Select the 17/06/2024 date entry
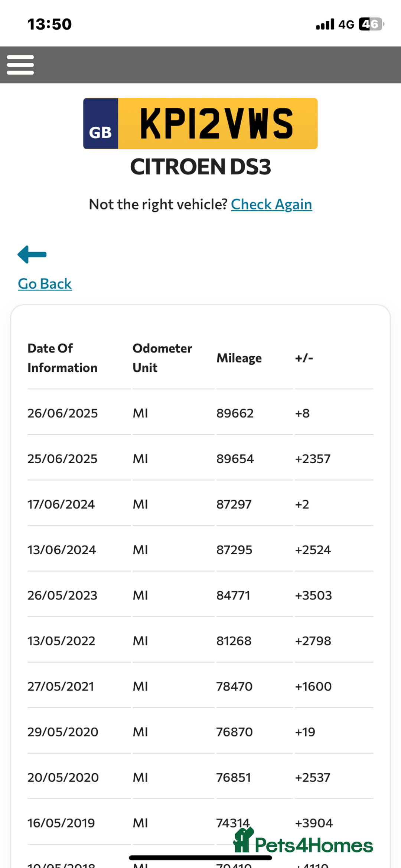Image resolution: width=401 pixels, height=868 pixels. pos(61,504)
